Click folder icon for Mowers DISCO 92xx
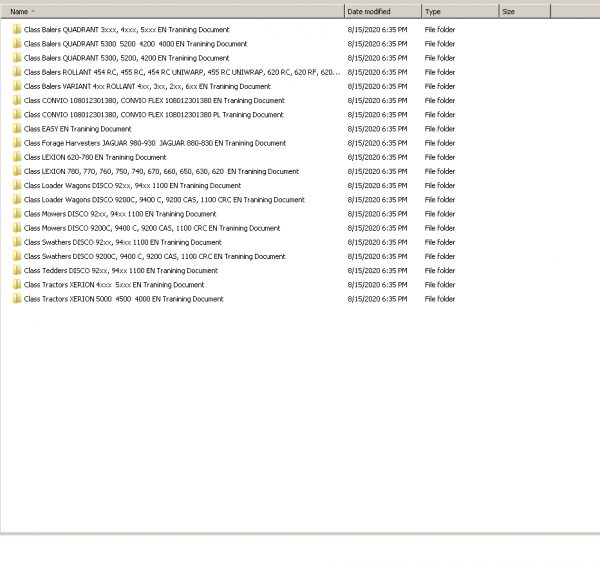The image size is (600, 563). (16, 214)
